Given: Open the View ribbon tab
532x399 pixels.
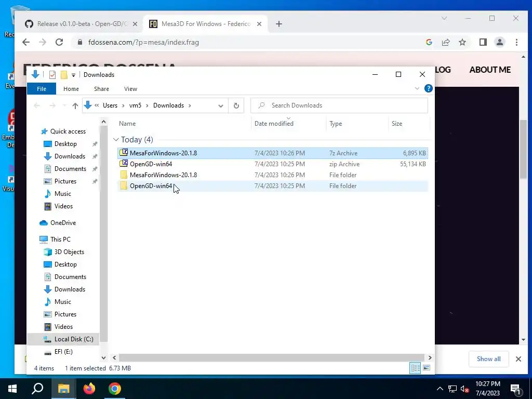Looking at the screenshot, I should click(x=130, y=89).
